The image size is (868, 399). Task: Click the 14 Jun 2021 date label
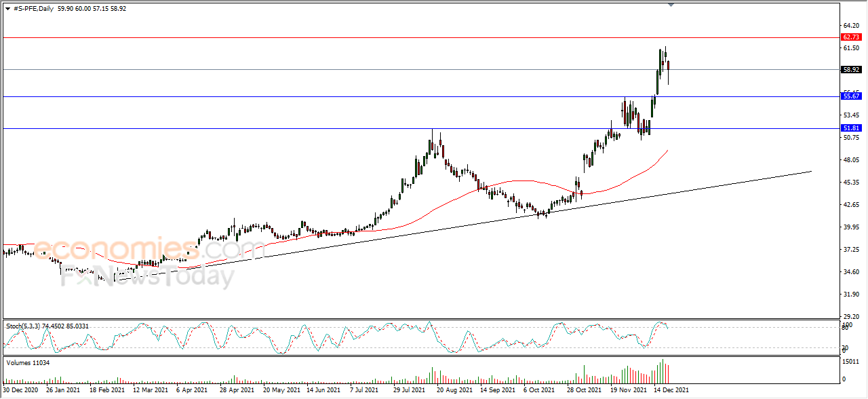[x=323, y=391]
